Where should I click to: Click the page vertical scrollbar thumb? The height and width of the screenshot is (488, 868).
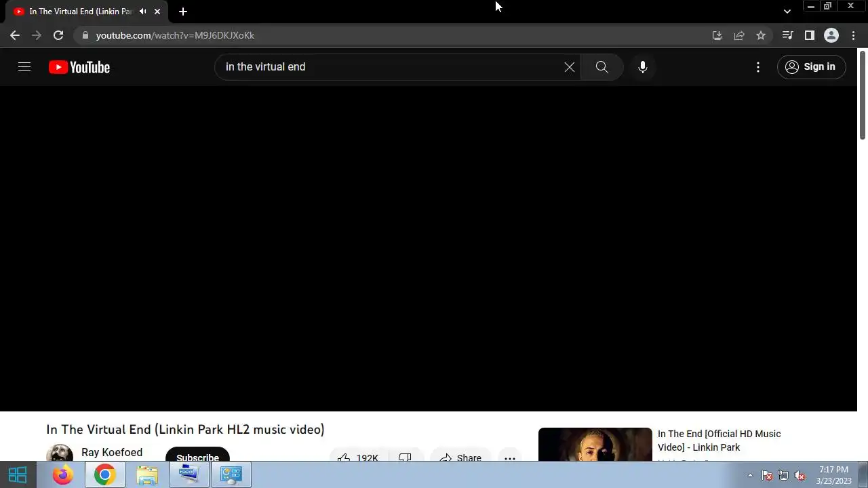pos(863,95)
